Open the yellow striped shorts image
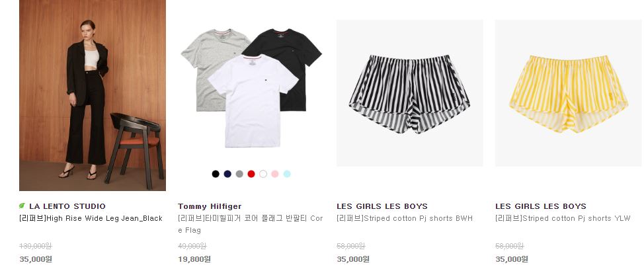 (x=569, y=93)
